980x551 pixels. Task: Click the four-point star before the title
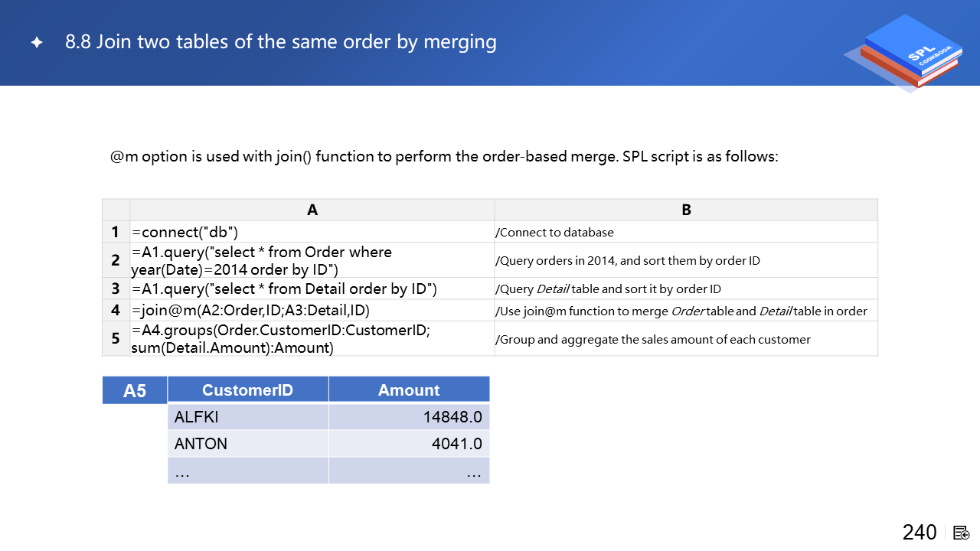37,43
